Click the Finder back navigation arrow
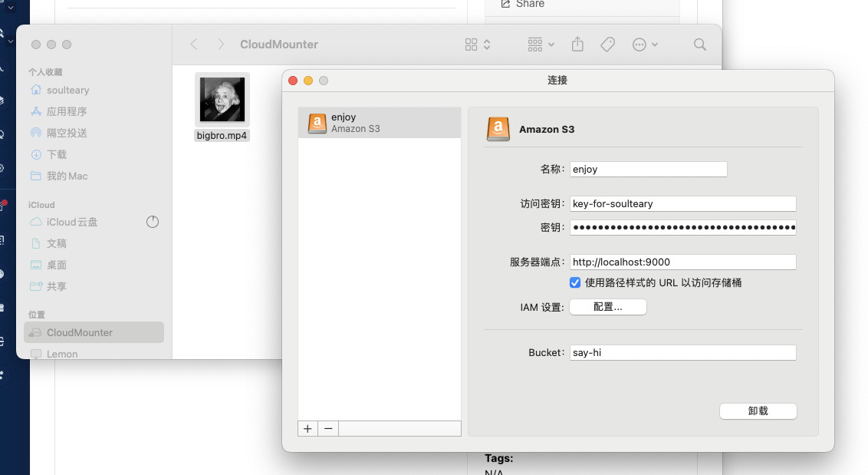The image size is (868, 475). coord(194,45)
